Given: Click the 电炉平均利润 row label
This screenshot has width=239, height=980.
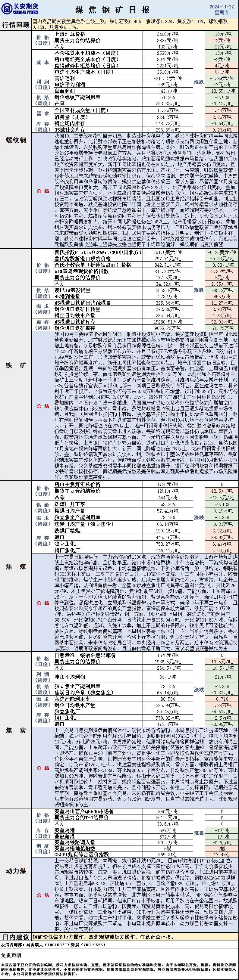Looking at the screenshot, I should point(70,85).
